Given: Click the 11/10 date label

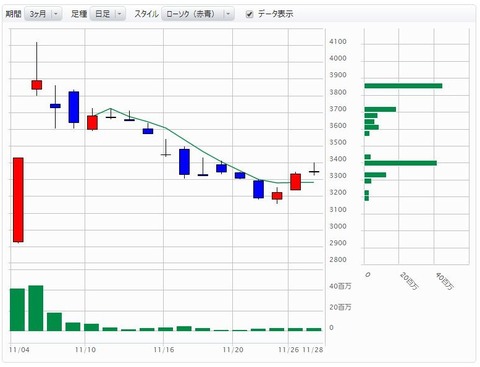Looking at the screenshot, I should pos(85,350).
